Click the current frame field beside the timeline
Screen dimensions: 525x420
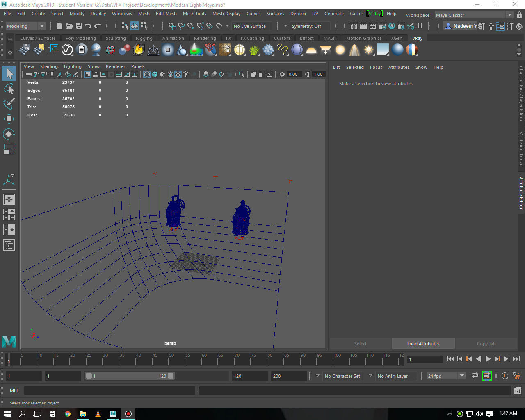(x=425, y=359)
